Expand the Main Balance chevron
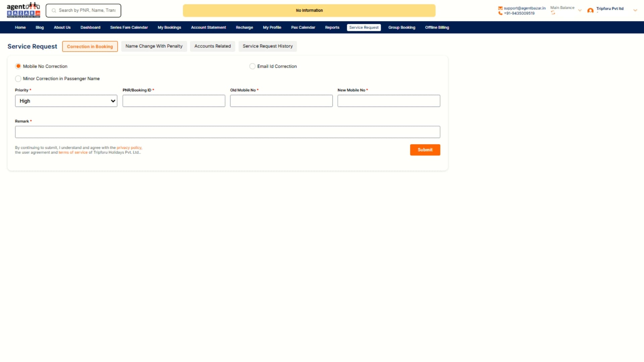 click(580, 10)
